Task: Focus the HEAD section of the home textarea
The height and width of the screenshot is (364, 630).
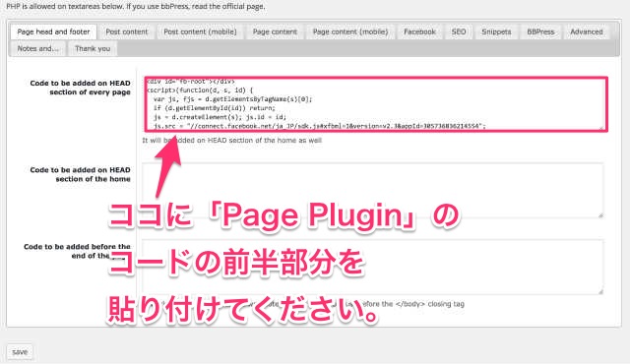Action: tap(373, 190)
